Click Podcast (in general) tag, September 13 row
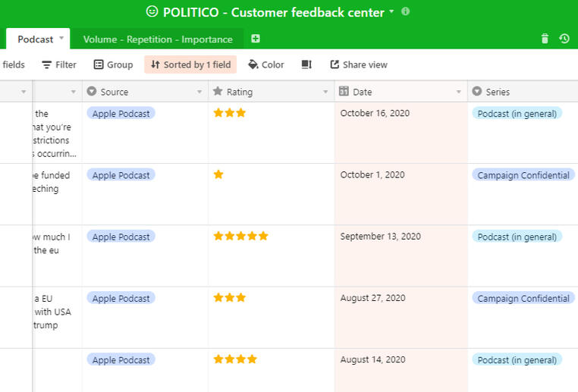 pyautogui.click(x=517, y=237)
